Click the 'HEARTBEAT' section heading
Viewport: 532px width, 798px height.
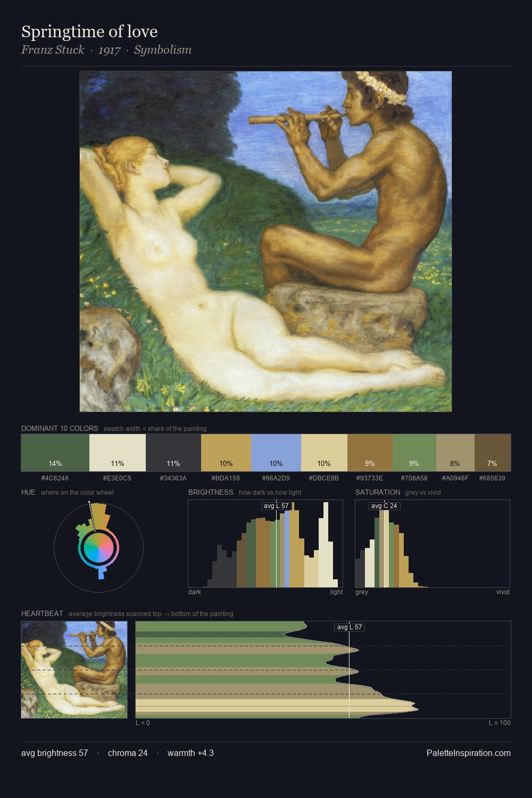(x=42, y=613)
